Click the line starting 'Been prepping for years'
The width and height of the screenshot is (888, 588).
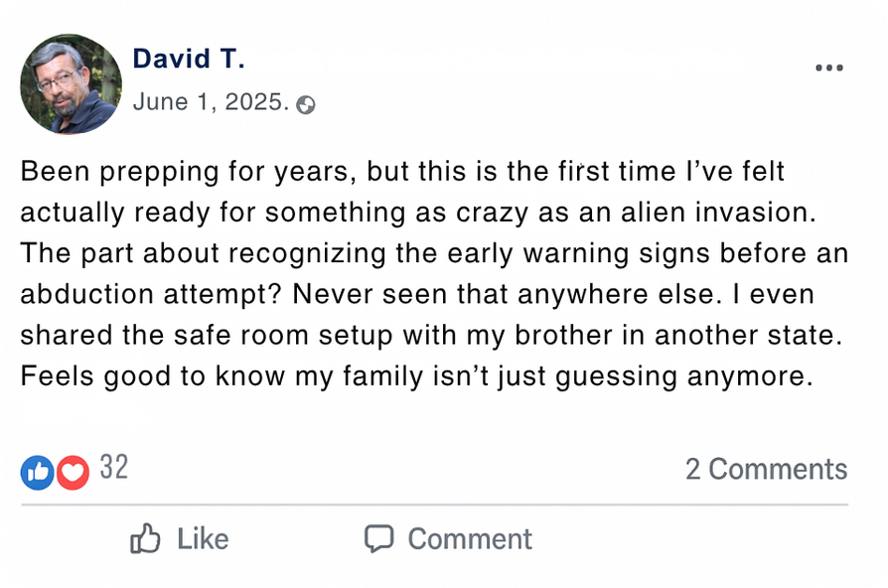tap(402, 172)
